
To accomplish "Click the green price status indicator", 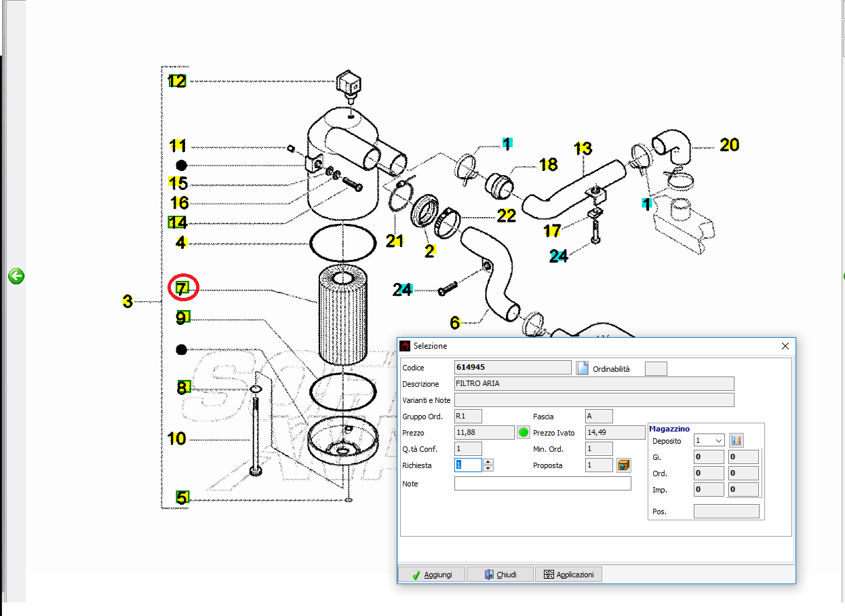I will click(x=523, y=432).
